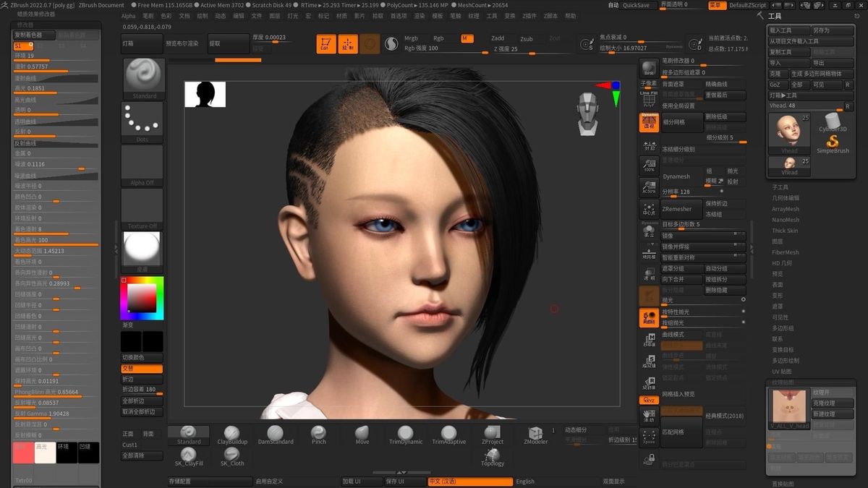Select the Cylinder3D tool
Screen dimensions: 868x488
coord(833,123)
